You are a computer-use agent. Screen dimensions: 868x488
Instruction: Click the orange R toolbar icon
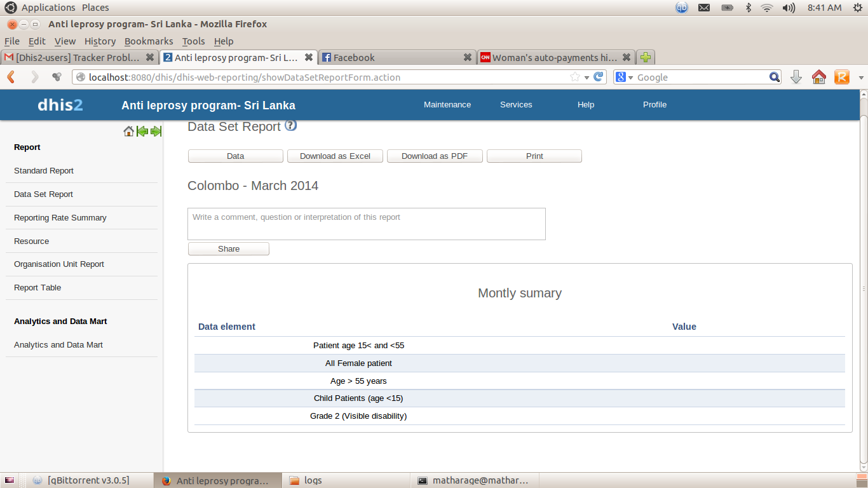pyautogui.click(x=842, y=77)
